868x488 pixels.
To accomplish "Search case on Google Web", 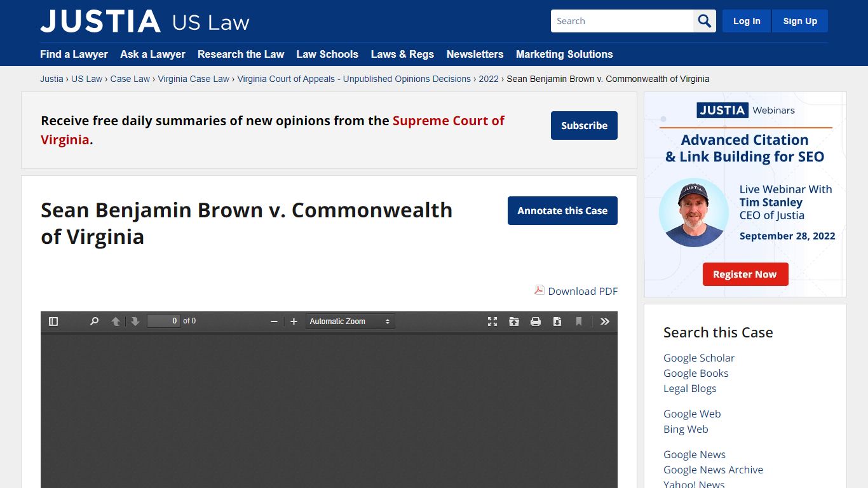I will [x=692, y=414].
